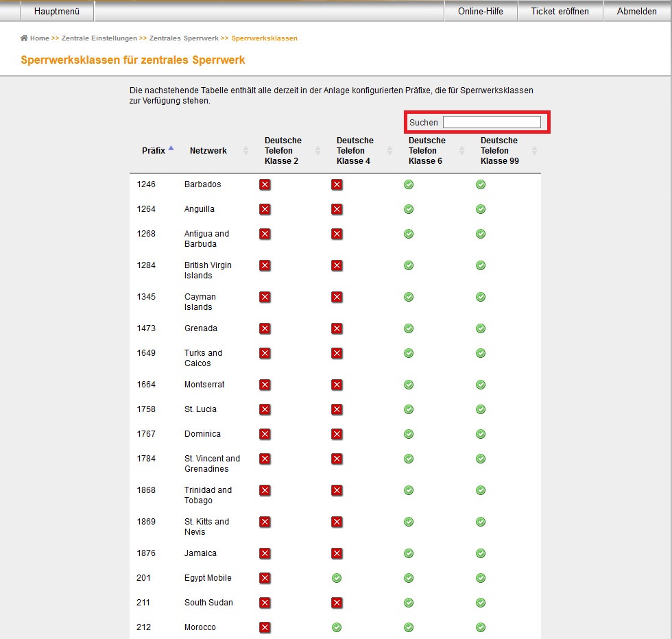Toggle Klasse 4 X for Jamaica
This screenshot has width=672, height=639.
coord(337,554)
